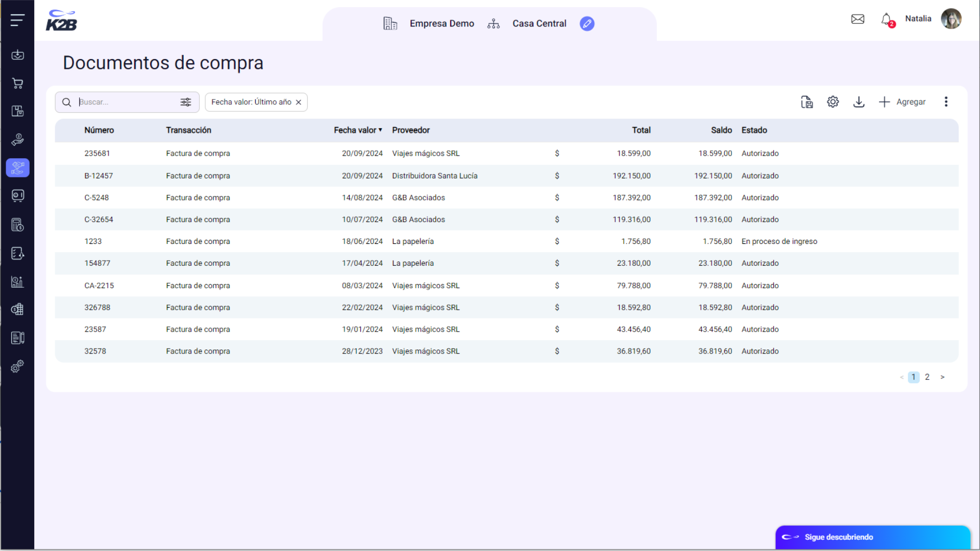
Task: Click edit pencil next to Casa Central
Action: click(586, 23)
